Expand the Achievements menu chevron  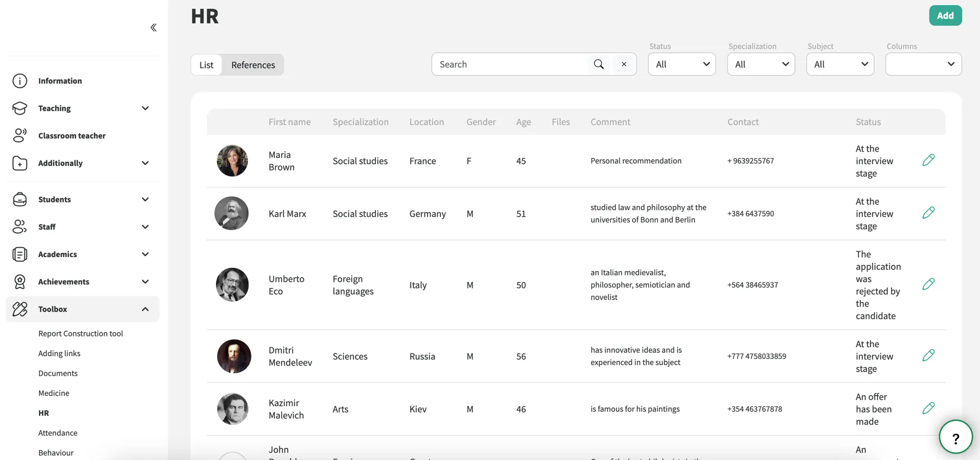pyautogui.click(x=145, y=282)
